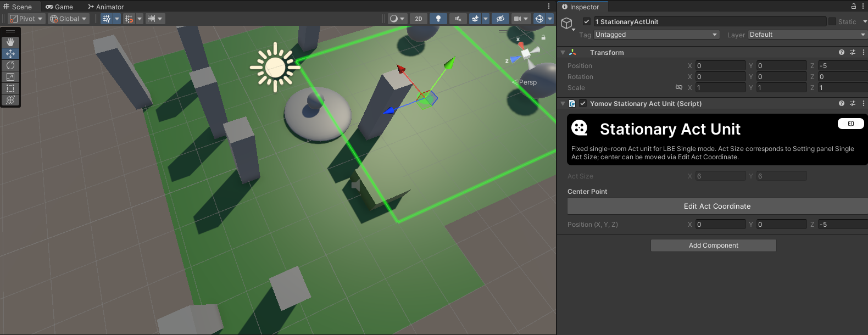The height and width of the screenshot is (335, 868).
Task: Lock the Inspector panel
Action: tap(854, 6)
